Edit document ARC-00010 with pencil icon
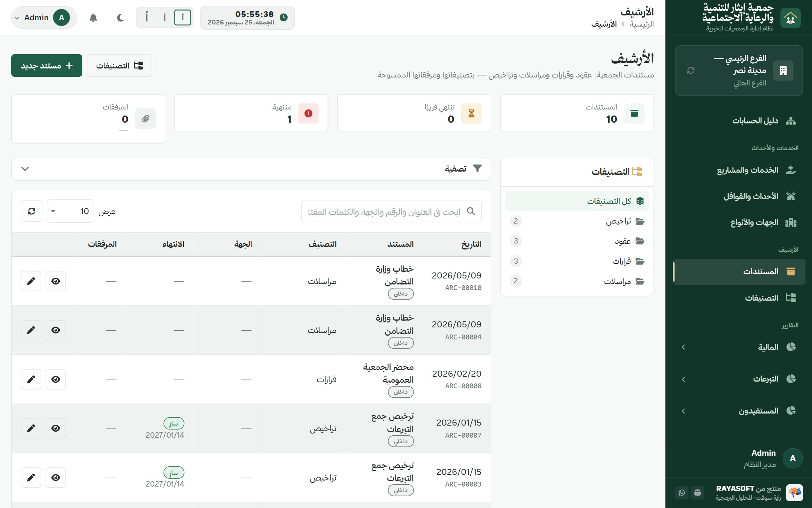Image resolution: width=812 pixels, height=508 pixels. point(31,281)
